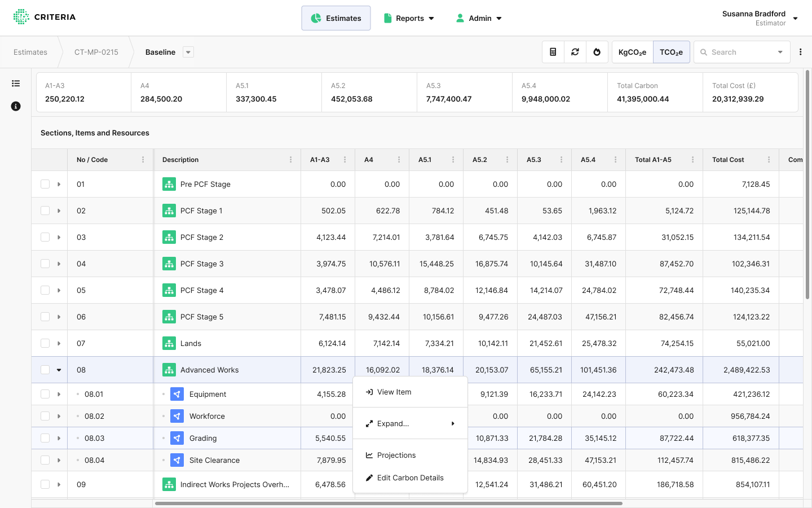Open the vertical three-dot more options menu
Image resolution: width=812 pixels, height=508 pixels.
(800, 52)
